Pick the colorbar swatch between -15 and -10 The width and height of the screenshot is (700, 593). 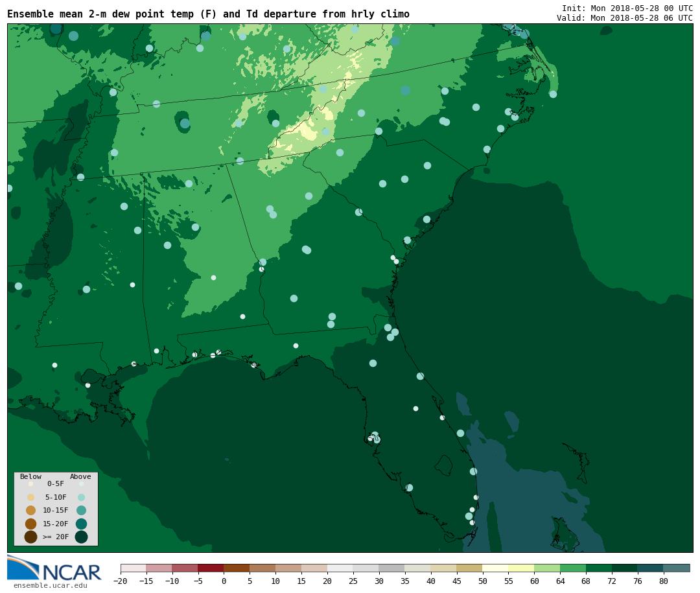pyautogui.click(x=159, y=568)
